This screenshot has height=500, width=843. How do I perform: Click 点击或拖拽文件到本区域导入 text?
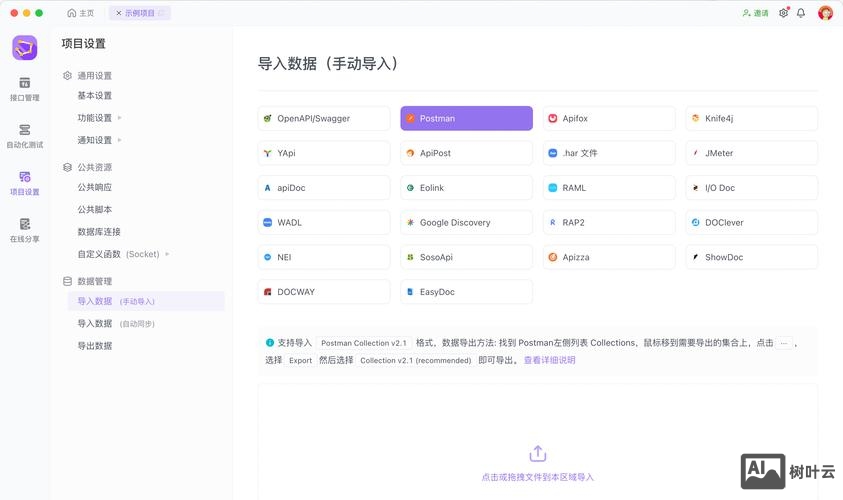(x=538, y=477)
